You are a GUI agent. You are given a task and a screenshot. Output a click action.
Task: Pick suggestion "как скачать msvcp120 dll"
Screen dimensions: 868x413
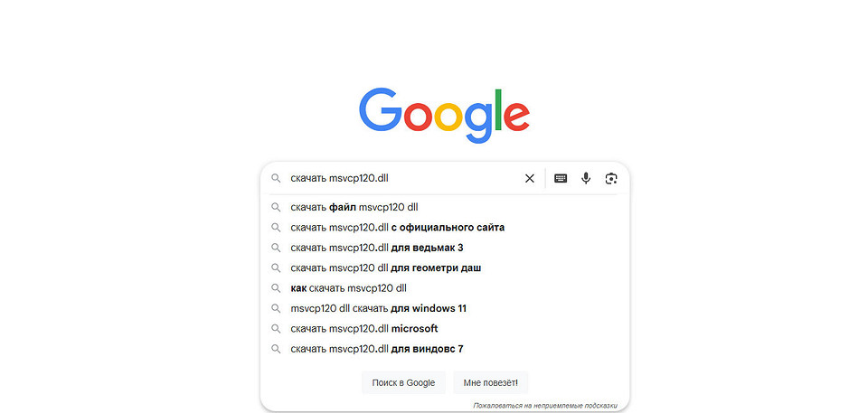(x=348, y=288)
